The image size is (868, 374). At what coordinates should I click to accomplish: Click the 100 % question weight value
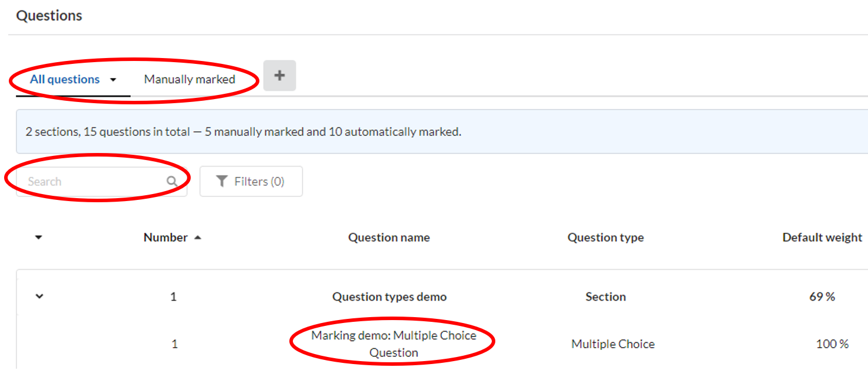[832, 344]
